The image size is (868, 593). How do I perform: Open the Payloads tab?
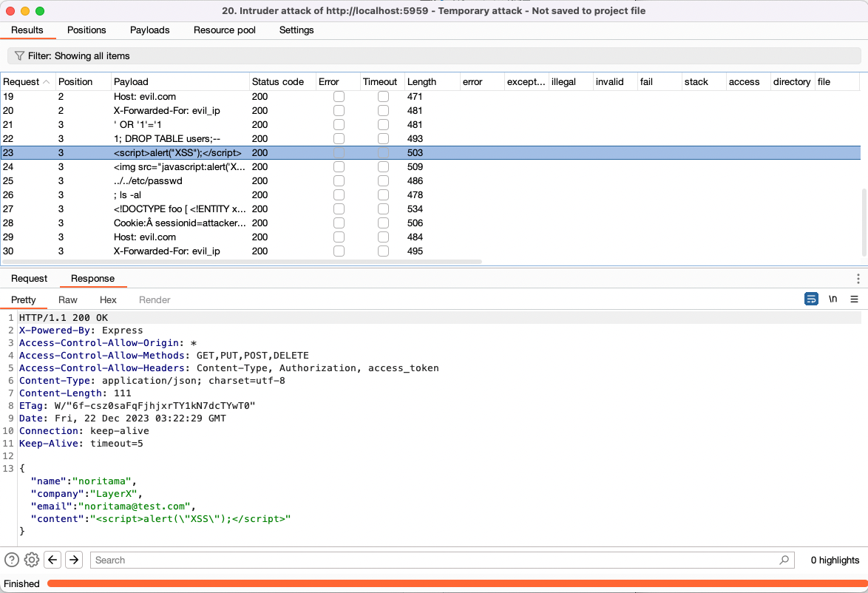pos(149,30)
